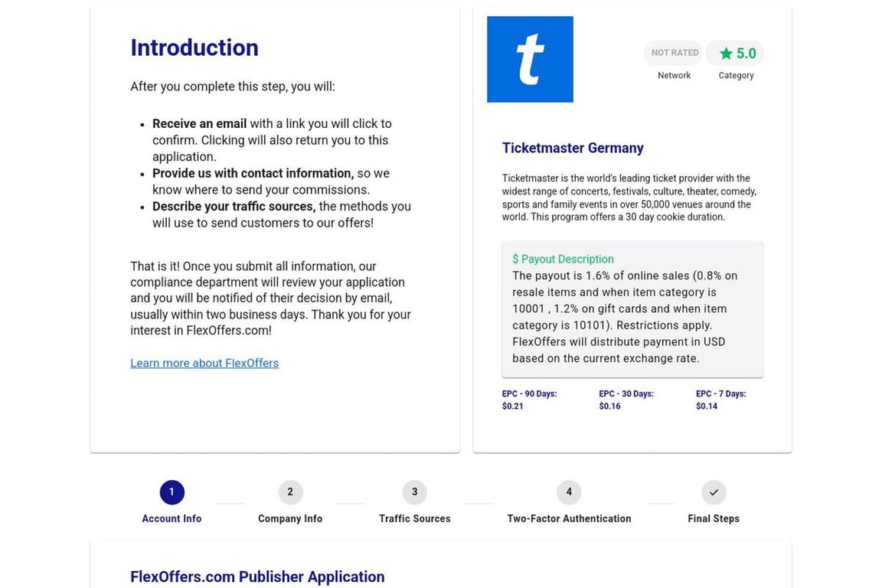Open the Account Info step label

point(171,518)
